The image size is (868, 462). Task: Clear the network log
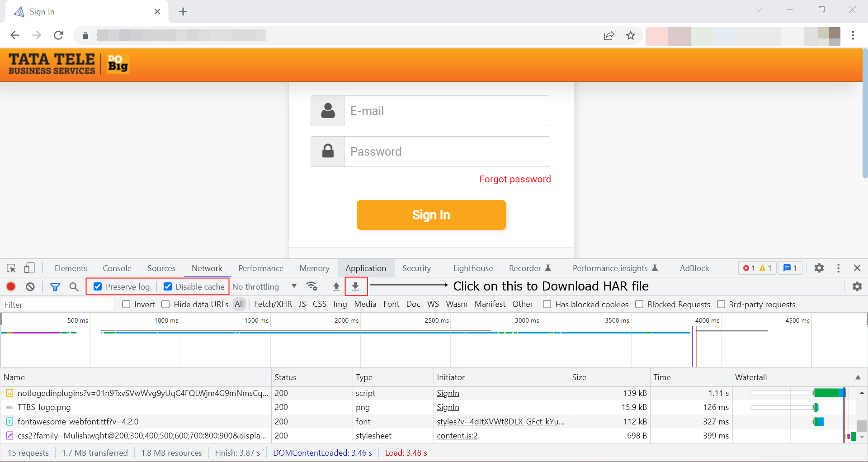click(30, 286)
